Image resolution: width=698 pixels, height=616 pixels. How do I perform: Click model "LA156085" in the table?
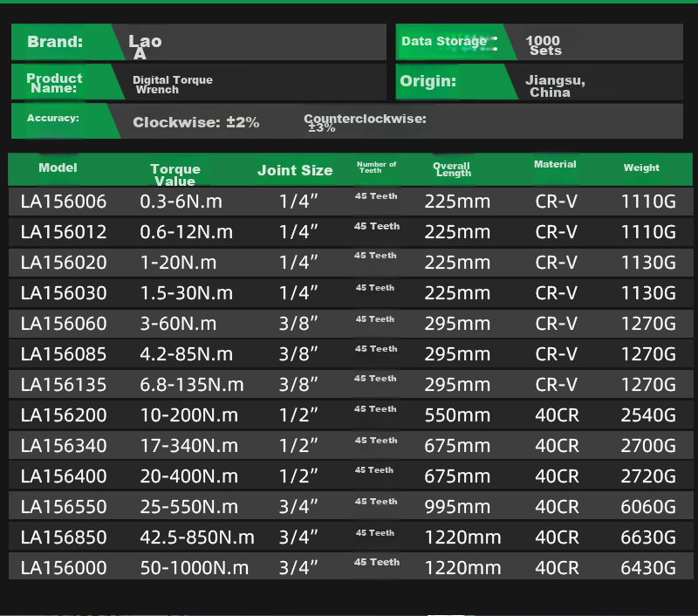pos(64,354)
